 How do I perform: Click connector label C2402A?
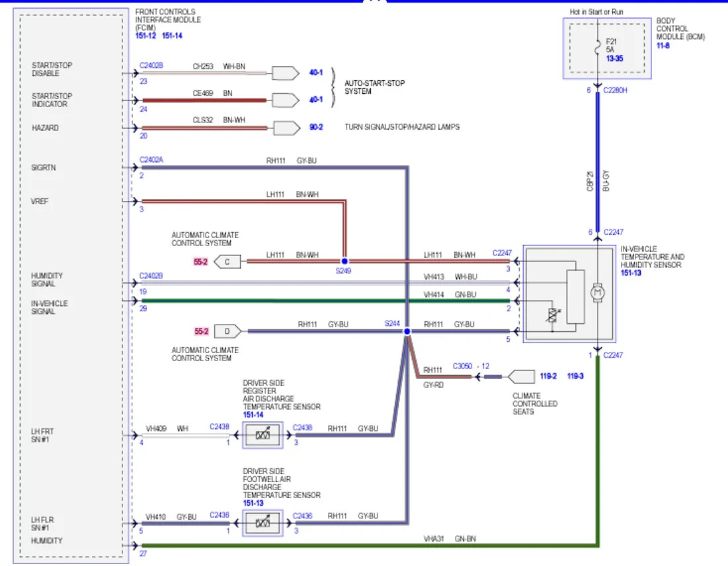coord(151,160)
